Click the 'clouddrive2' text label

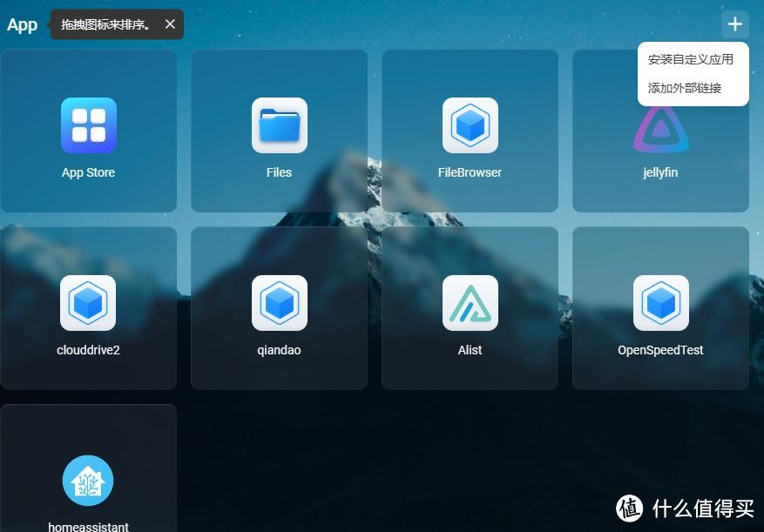click(88, 350)
